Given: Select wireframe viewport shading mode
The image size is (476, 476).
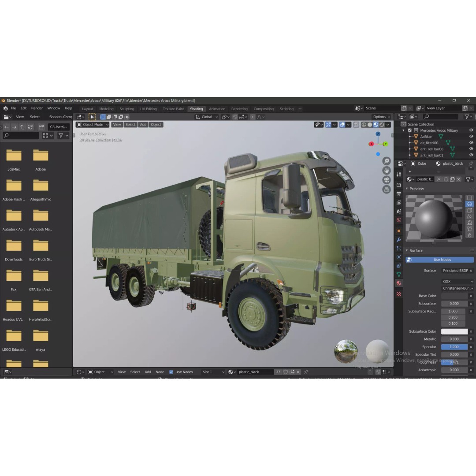Looking at the screenshot, I should [x=364, y=124].
